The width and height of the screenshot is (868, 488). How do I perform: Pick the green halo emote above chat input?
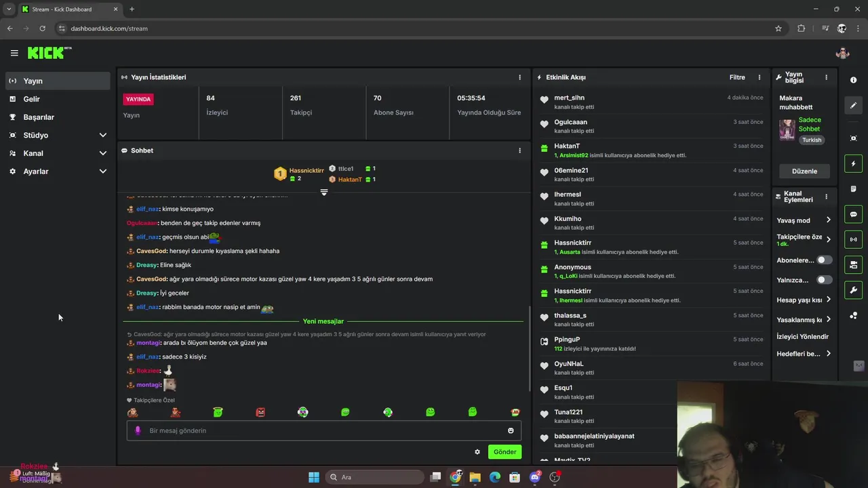[218, 412]
